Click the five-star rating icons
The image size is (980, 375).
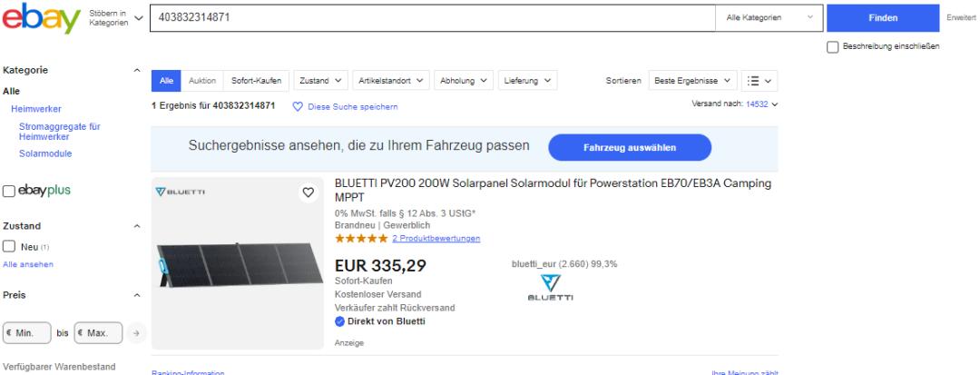[361, 239]
